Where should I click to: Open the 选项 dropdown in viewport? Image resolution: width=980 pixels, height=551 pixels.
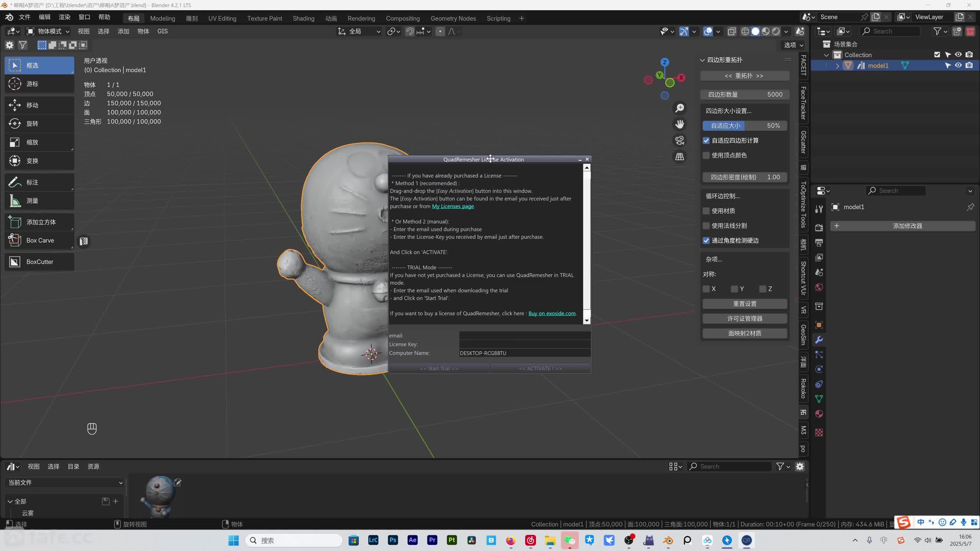tap(793, 45)
